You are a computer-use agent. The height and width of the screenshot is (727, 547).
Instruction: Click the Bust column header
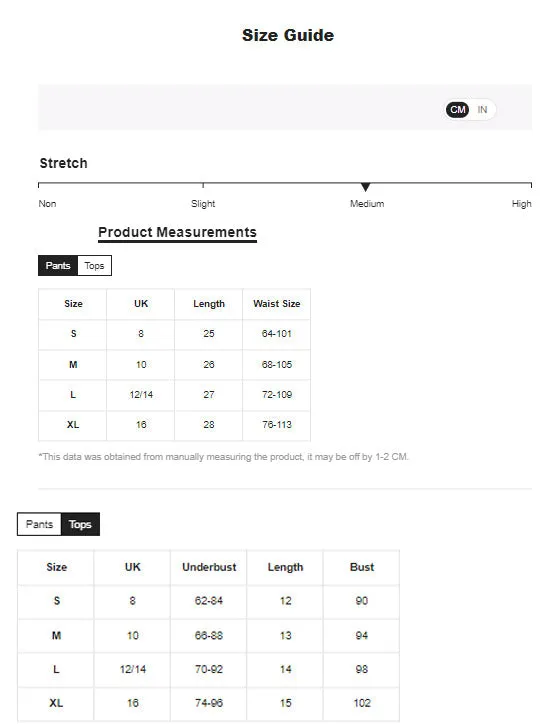pyautogui.click(x=362, y=567)
